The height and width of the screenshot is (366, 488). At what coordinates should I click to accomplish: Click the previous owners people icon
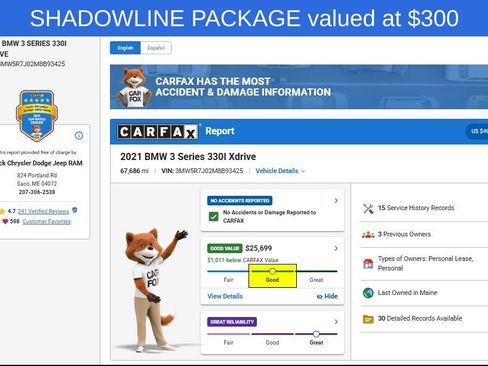coord(368,235)
